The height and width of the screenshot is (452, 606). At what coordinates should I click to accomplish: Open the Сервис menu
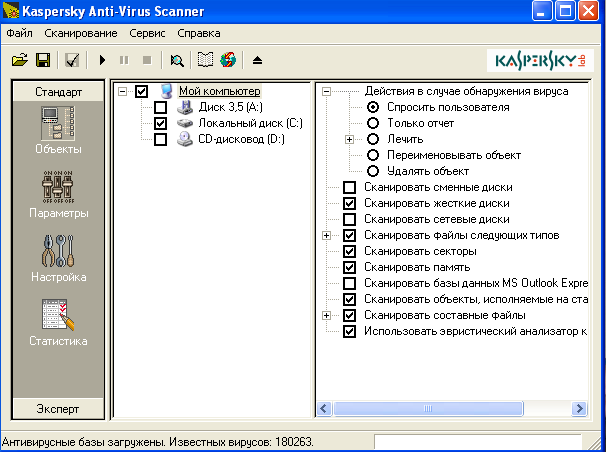click(x=147, y=33)
